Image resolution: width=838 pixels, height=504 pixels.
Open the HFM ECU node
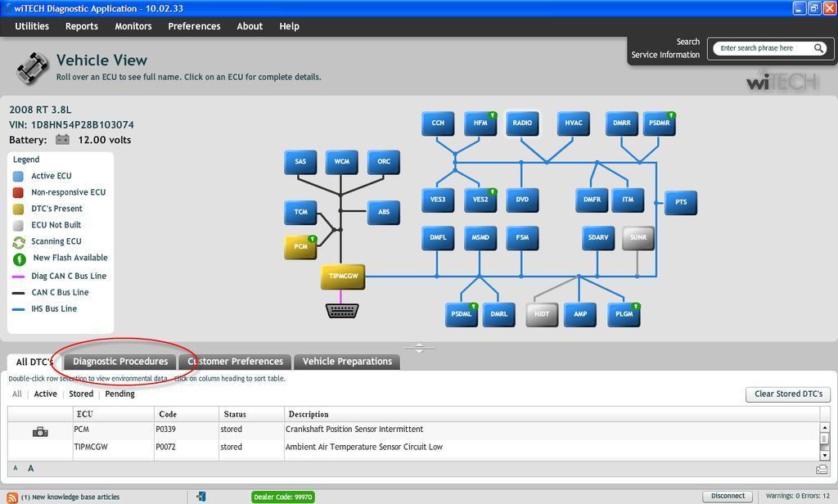click(480, 124)
